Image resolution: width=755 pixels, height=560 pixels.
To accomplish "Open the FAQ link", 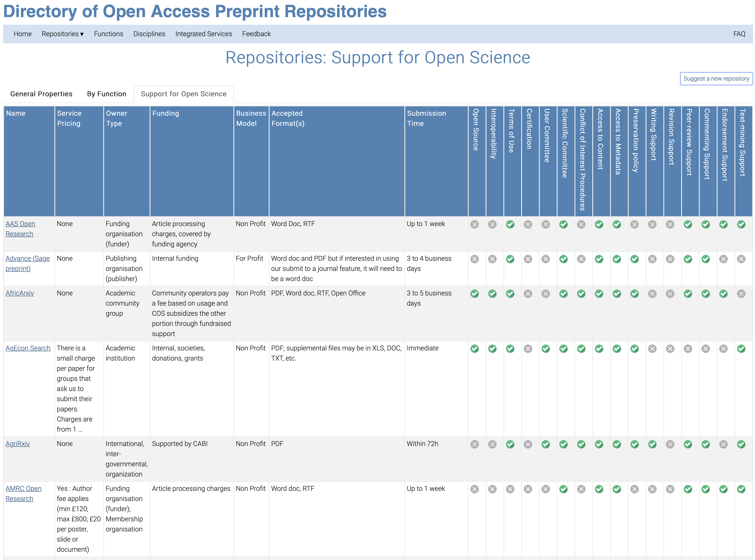I will pyautogui.click(x=739, y=34).
